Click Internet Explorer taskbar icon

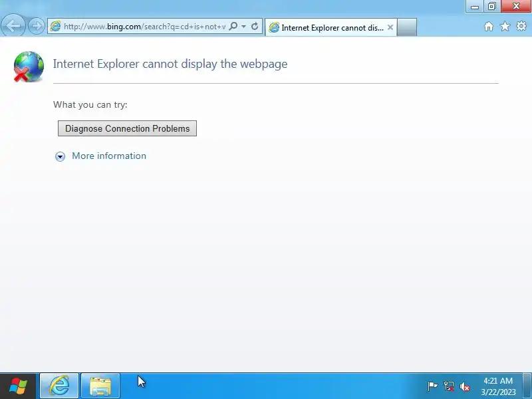pyautogui.click(x=59, y=386)
